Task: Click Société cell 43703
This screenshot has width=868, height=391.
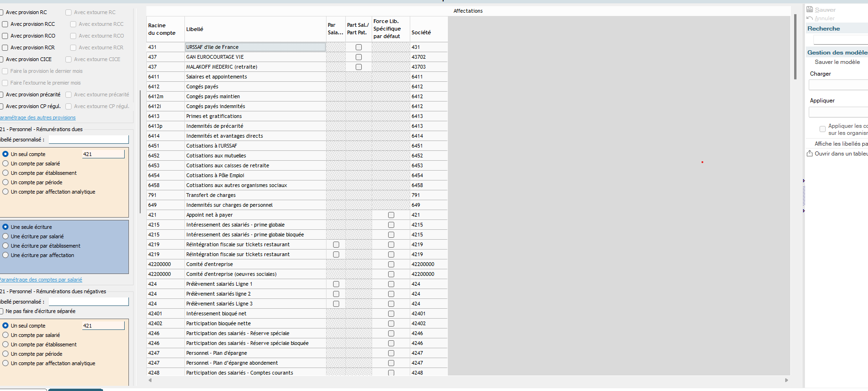Action: click(x=429, y=67)
